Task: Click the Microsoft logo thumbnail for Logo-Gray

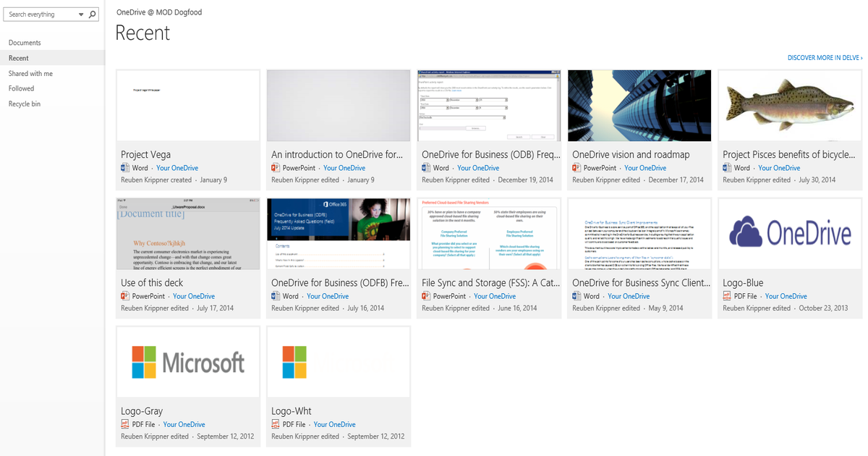Action: pos(187,362)
